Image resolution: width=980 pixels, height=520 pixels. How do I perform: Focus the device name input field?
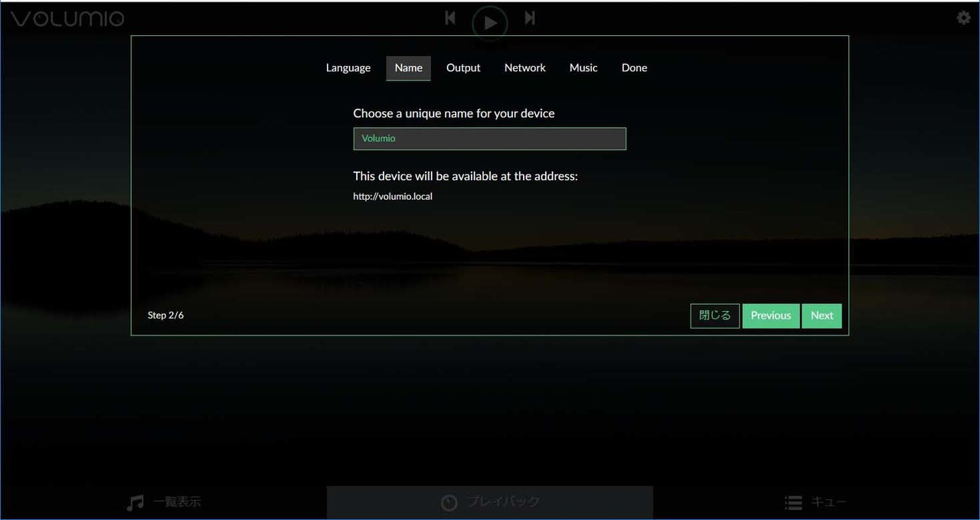[x=489, y=139]
